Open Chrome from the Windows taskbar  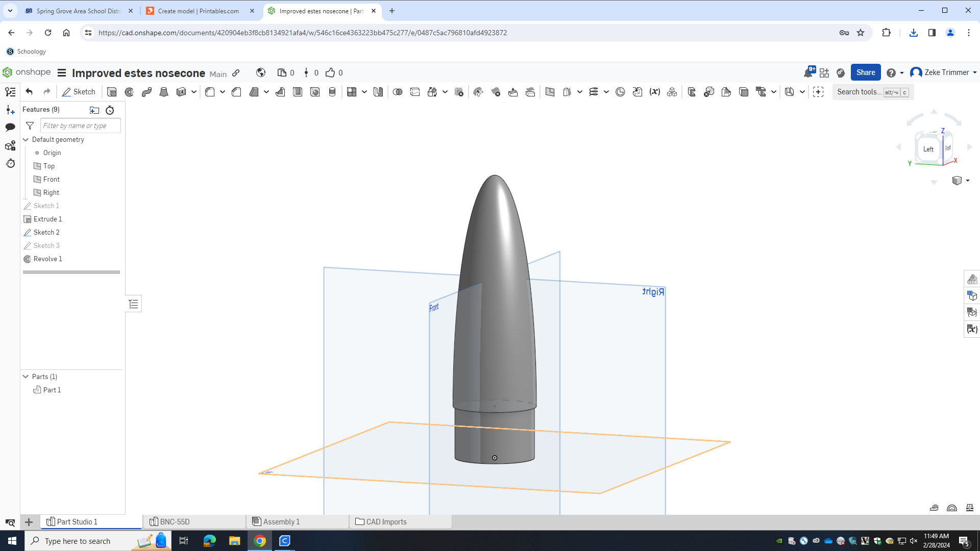260,541
